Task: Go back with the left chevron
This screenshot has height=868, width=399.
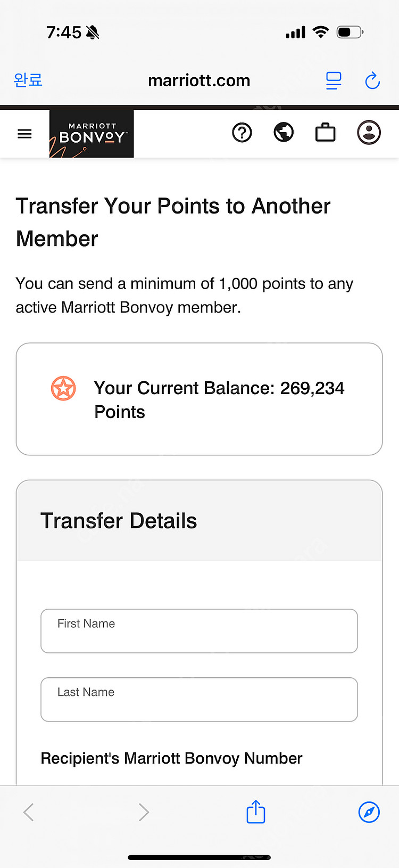Action: (x=29, y=812)
